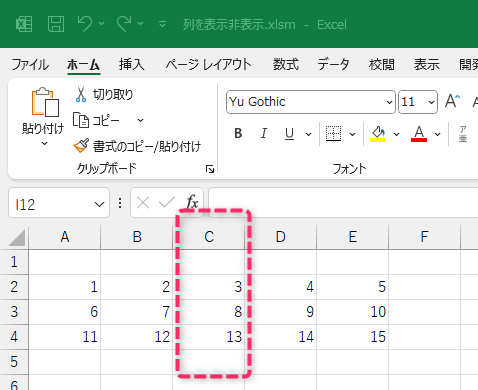Activate 書式のコピー/貼り付け format painter
The width and height of the screenshot is (478, 390).
click(137, 146)
